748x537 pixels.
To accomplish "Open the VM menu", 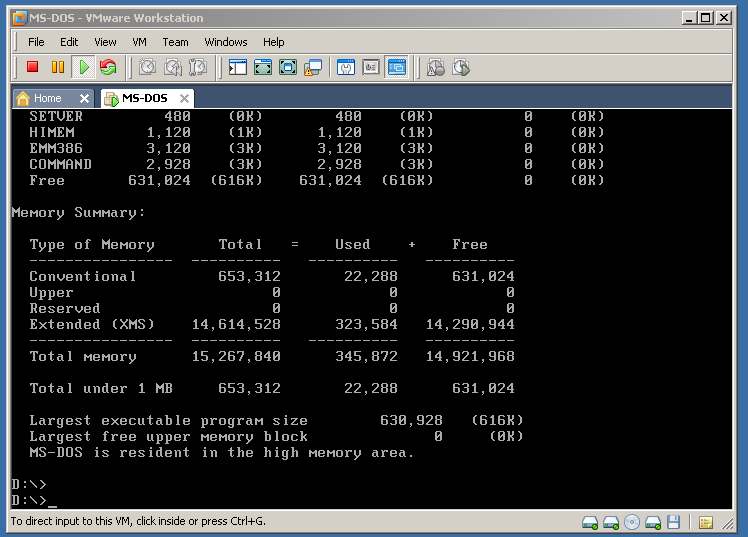I will click(x=139, y=42).
